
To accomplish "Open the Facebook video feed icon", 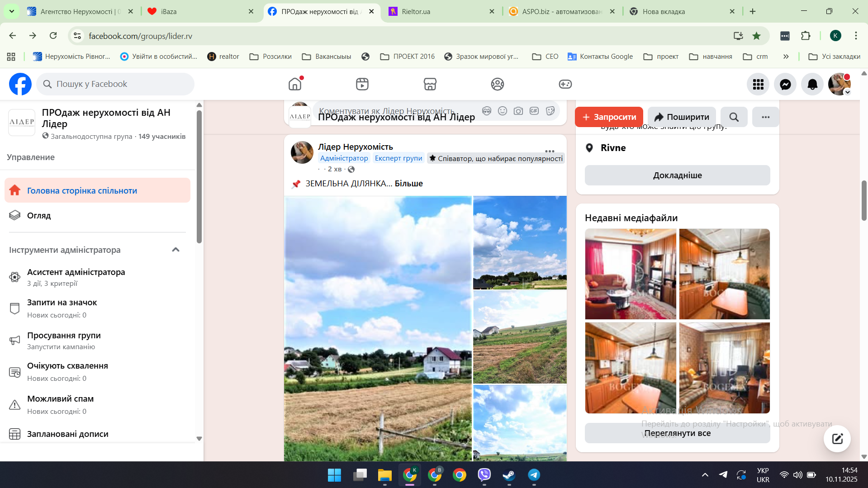I will [x=362, y=84].
